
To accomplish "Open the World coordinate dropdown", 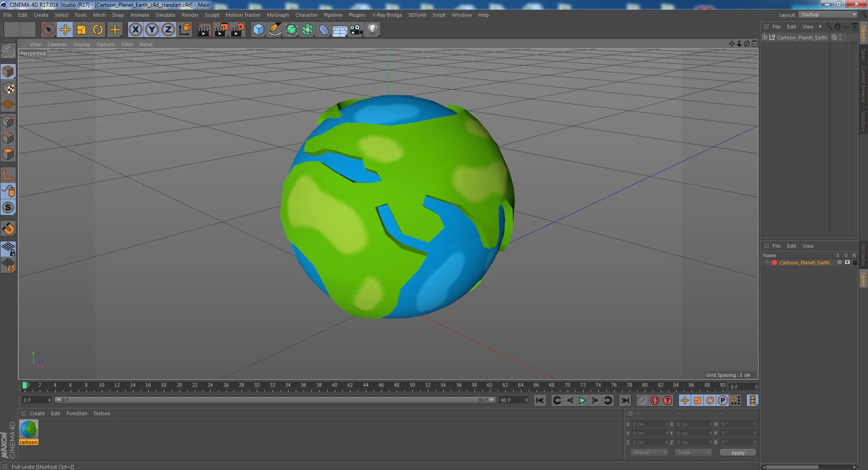I will [x=650, y=452].
